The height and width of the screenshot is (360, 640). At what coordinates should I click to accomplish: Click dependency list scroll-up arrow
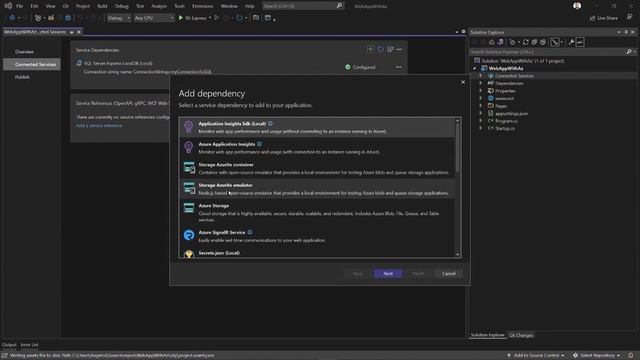point(458,121)
